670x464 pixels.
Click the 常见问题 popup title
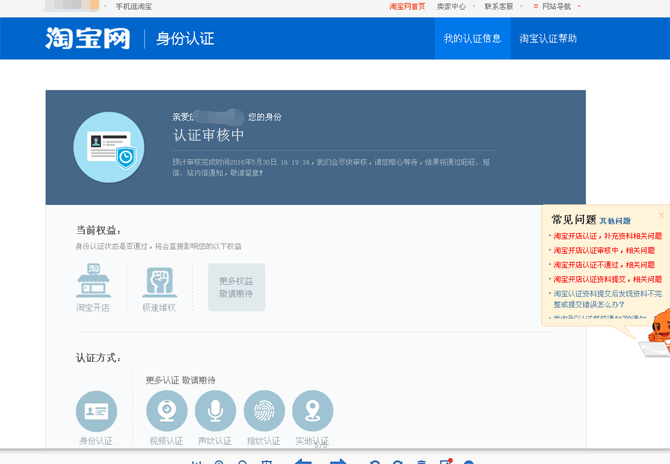[x=573, y=220]
